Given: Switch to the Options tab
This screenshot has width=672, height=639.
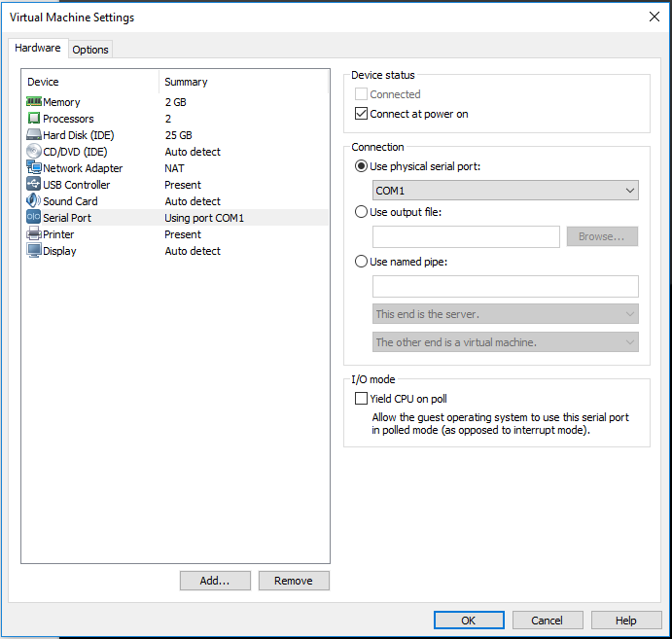Looking at the screenshot, I should pos(90,50).
